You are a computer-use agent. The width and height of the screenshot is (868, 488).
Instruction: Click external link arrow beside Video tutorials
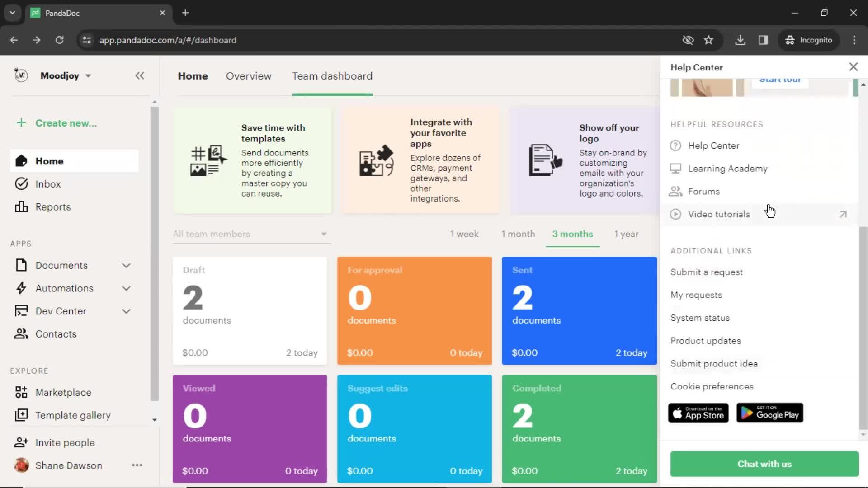pyautogui.click(x=843, y=214)
